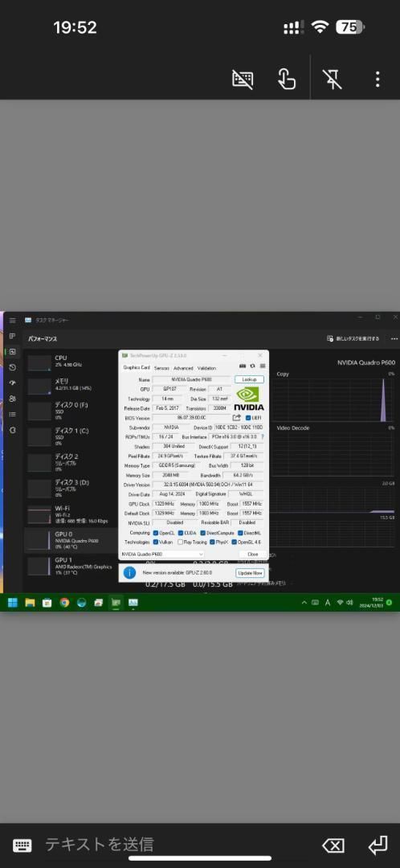Select ディスク 3 (D:) performance entry
The height and width of the screenshot is (868, 400).
point(71,489)
